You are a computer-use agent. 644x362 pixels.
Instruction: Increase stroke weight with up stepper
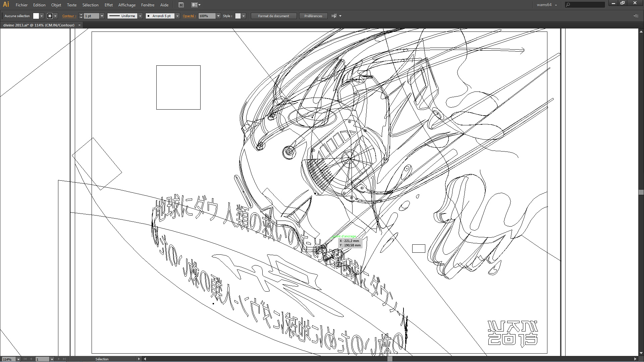click(x=81, y=14)
